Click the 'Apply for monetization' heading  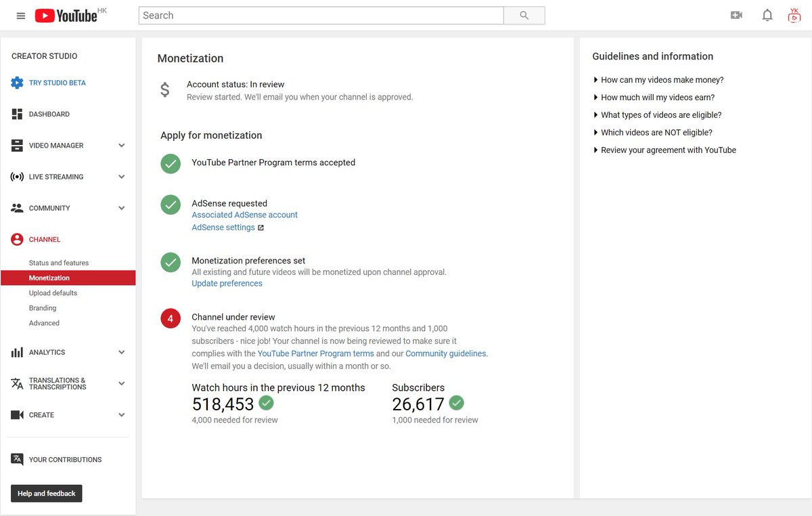click(211, 135)
